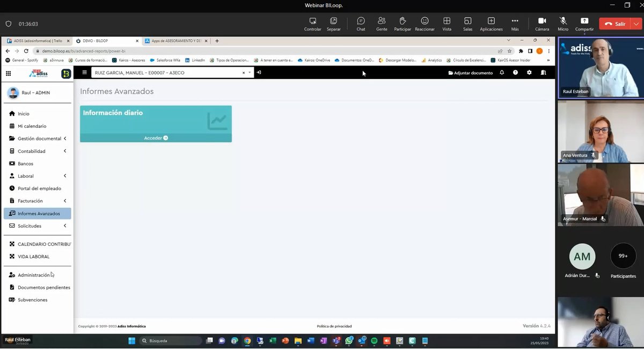Viewport: 644px width, 349px height.
Task: Clear the selected company with the x
Action: pos(244,72)
